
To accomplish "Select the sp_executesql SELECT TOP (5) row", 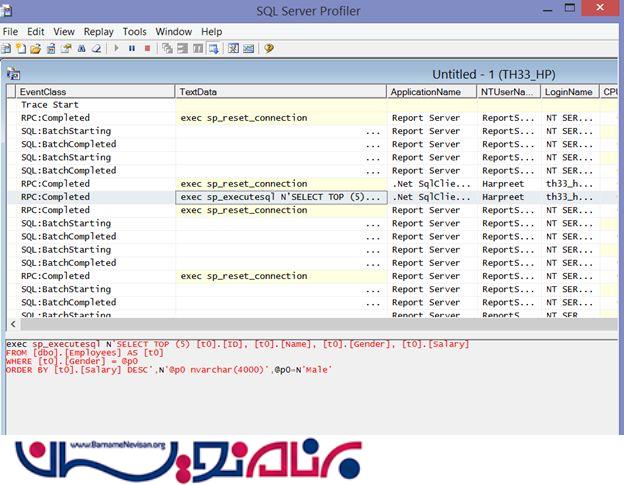I will coord(280,197).
